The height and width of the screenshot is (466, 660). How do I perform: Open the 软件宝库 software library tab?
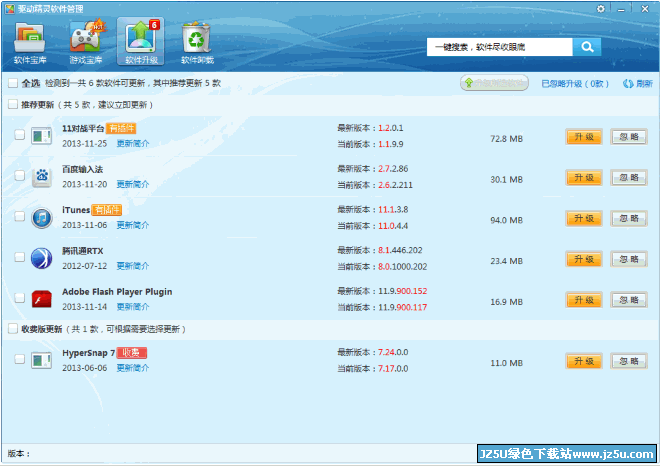click(x=29, y=43)
